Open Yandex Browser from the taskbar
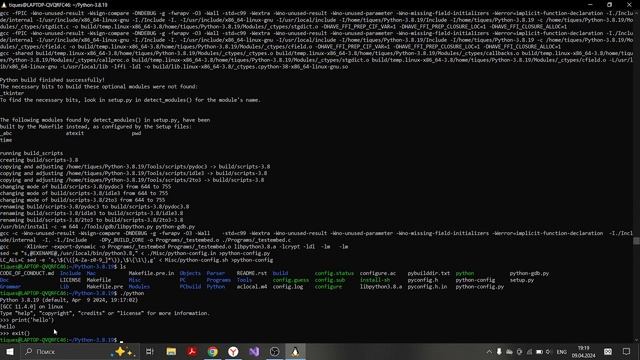This screenshot has height=360, width=640. [x=233, y=351]
